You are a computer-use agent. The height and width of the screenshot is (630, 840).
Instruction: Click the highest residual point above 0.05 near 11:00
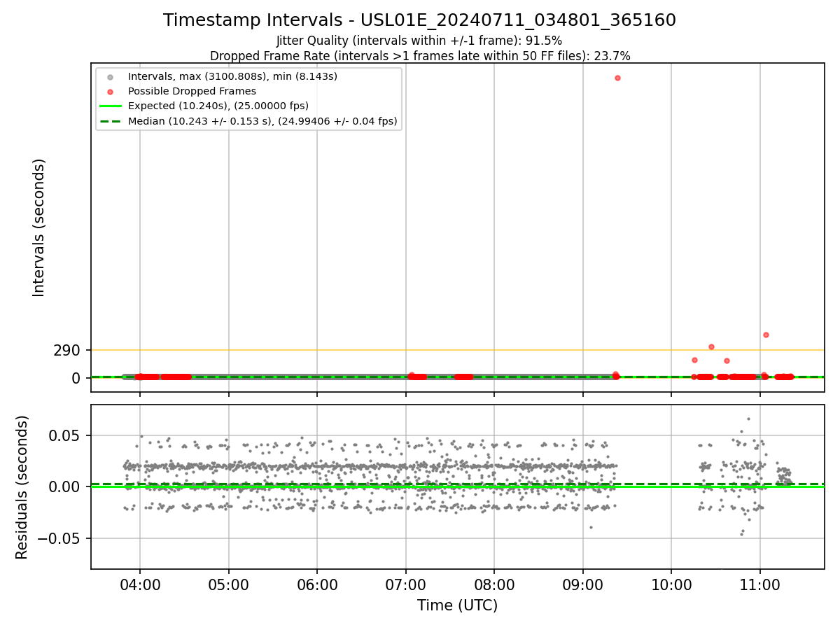tap(748, 419)
